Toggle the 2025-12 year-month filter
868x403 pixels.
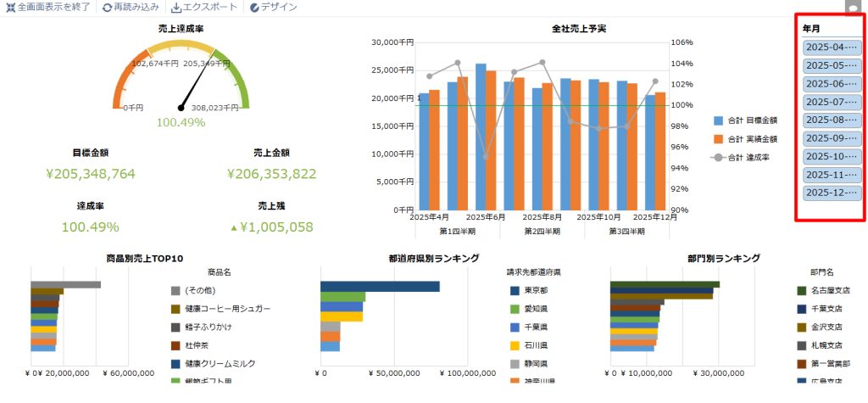click(x=832, y=193)
